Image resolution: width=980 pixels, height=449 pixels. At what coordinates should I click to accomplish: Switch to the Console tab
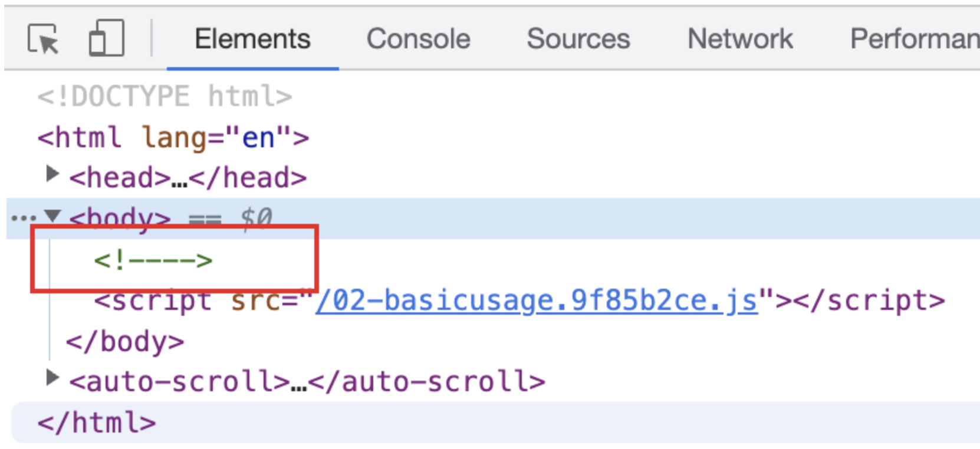point(418,39)
